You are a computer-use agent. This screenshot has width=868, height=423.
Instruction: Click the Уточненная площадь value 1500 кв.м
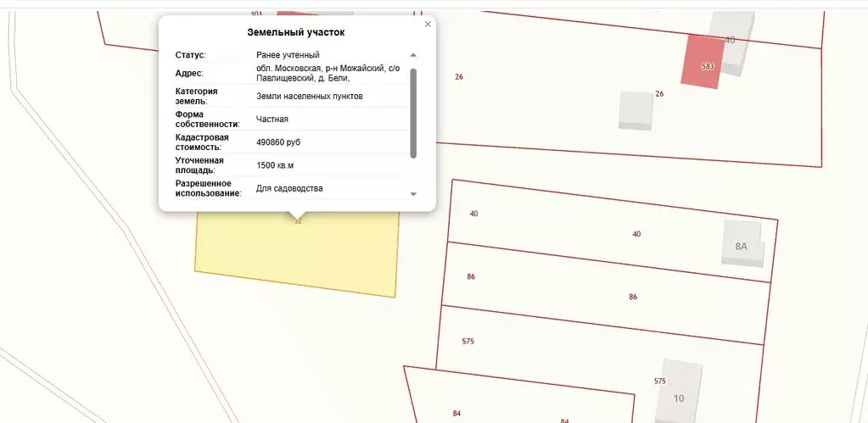click(275, 164)
